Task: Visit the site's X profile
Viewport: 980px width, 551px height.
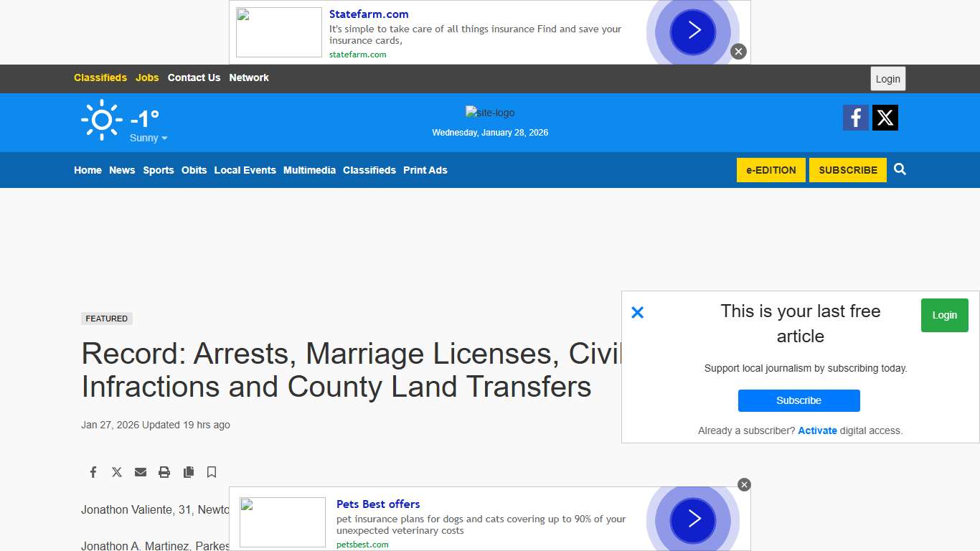Action: coord(885,117)
